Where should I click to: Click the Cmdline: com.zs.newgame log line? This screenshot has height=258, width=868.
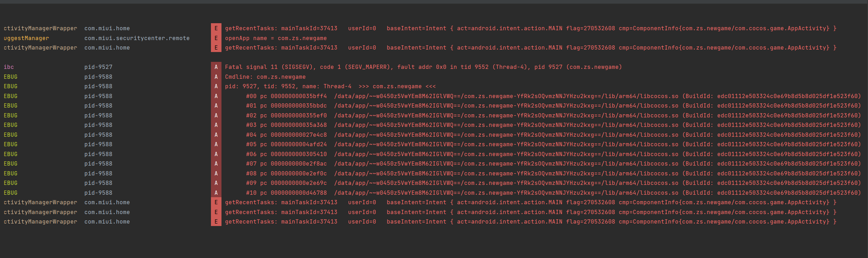click(265, 77)
